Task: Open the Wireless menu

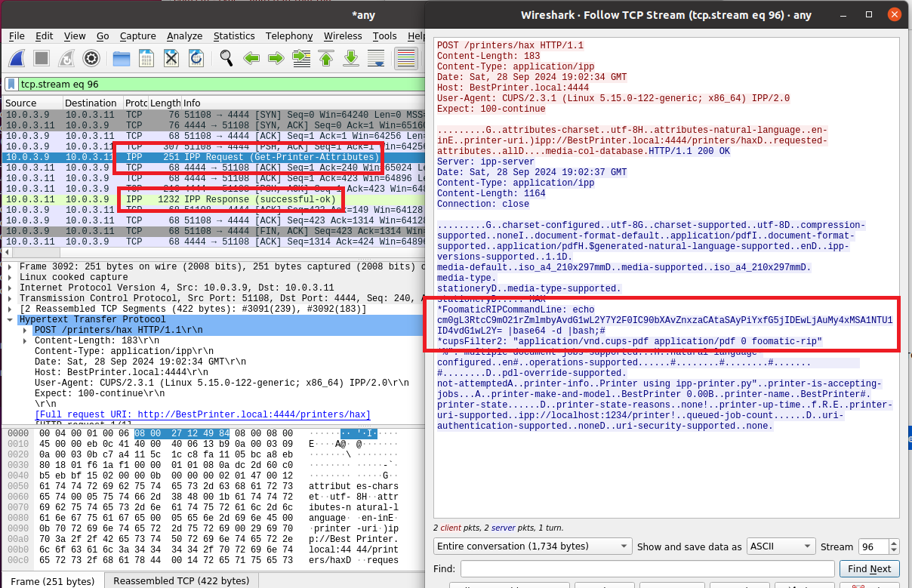Action: coord(343,35)
